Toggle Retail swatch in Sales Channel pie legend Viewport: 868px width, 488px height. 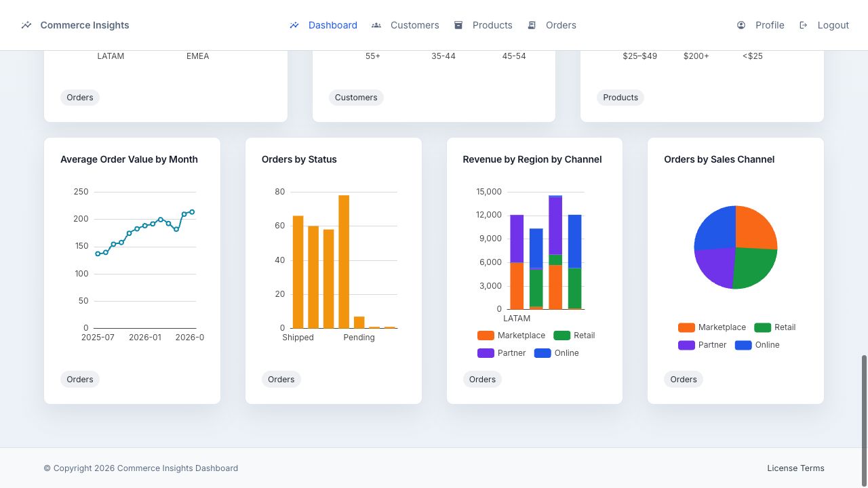(x=763, y=327)
